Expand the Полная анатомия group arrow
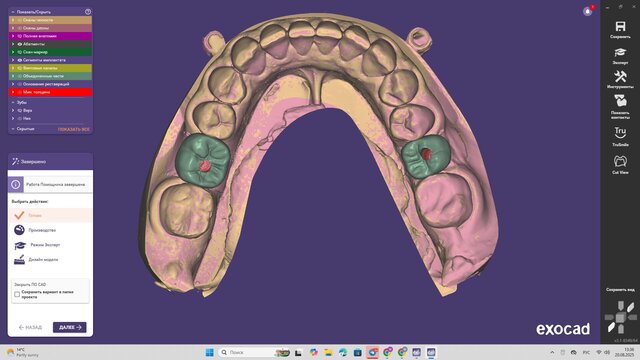640x360 pixels. click(13, 36)
